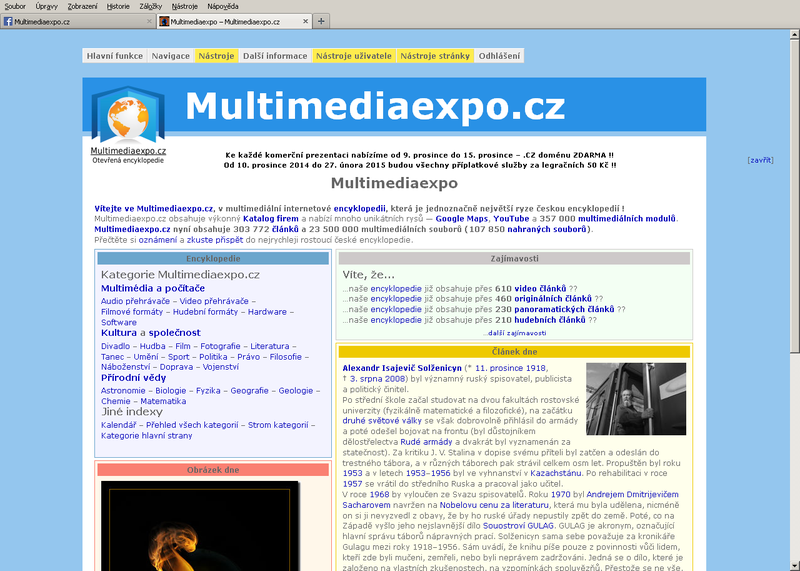Open the Hardware category

point(267,312)
